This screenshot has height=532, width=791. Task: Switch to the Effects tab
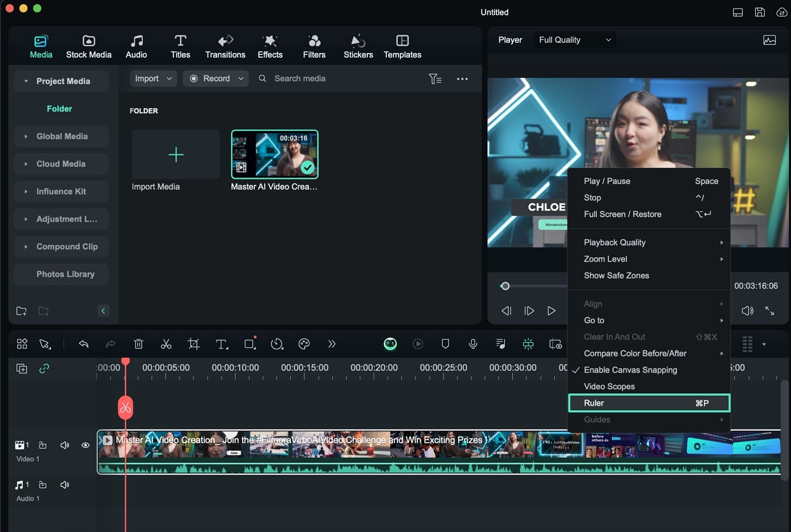270,47
